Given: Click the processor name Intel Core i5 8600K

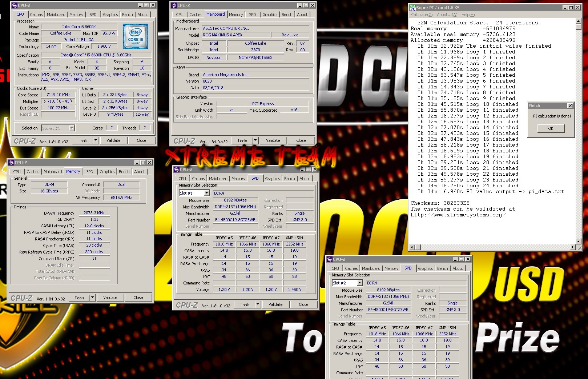Looking at the screenshot, I should [79, 27].
